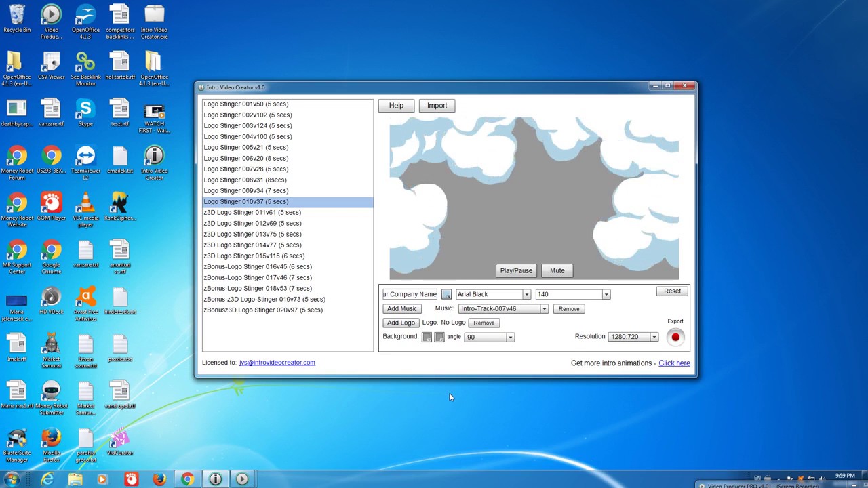Select the Mozilla Firefox desktop icon
Viewport: 868px width, 488px height.
point(51,445)
